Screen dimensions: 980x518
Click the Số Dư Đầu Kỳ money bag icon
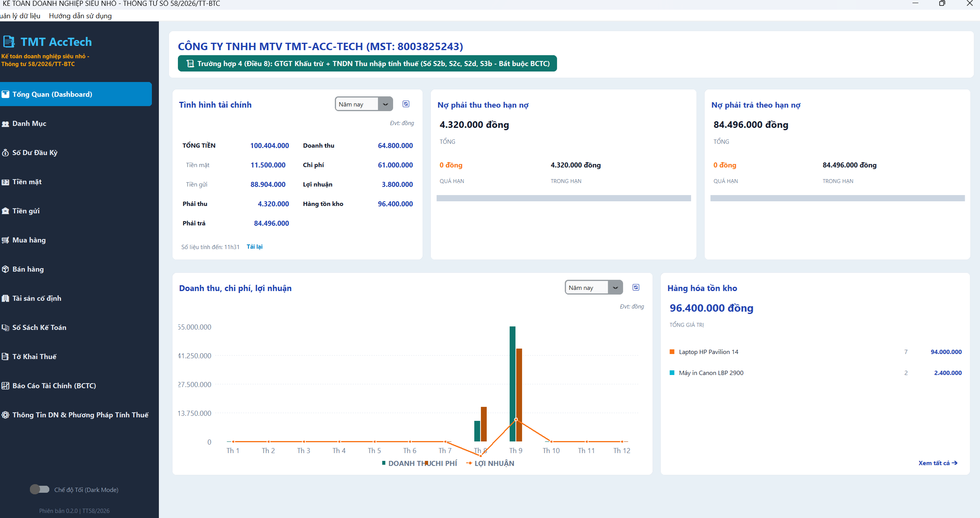[x=5, y=153]
